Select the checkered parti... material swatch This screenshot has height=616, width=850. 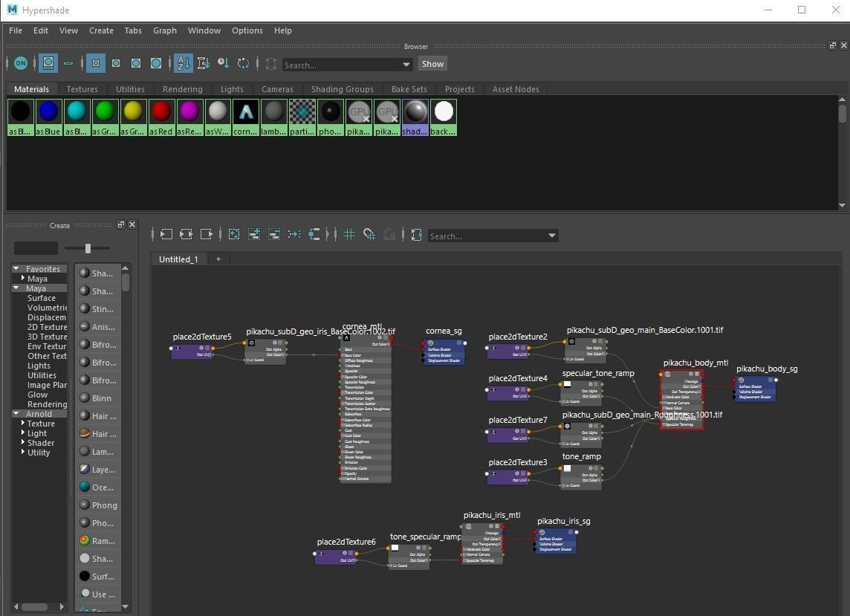[302, 117]
